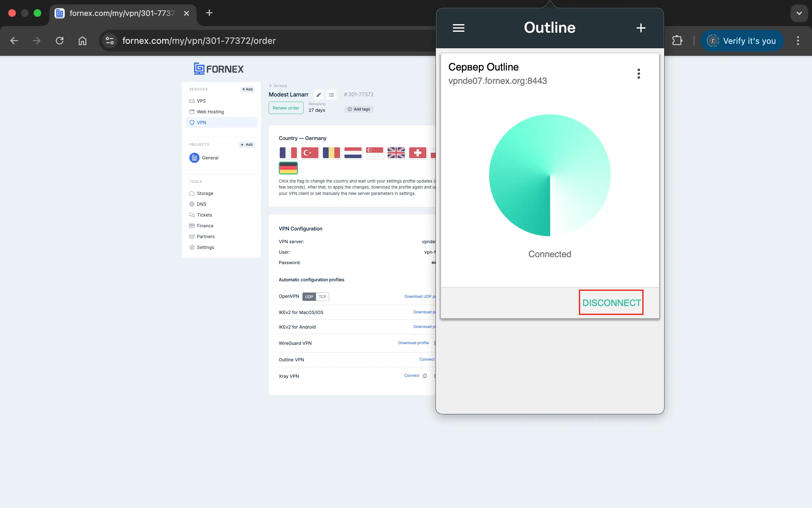
Task: Download the WireGuard VPN profile
Action: (413, 343)
